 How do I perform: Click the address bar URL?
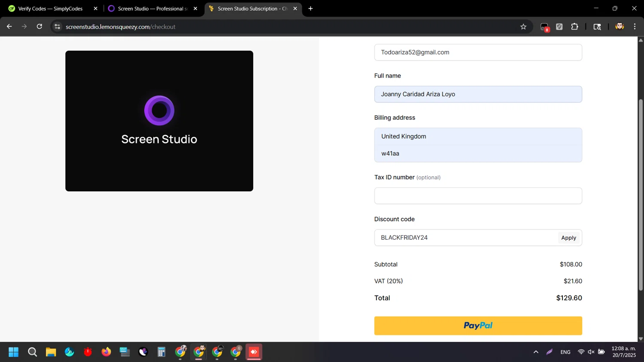coord(121,27)
